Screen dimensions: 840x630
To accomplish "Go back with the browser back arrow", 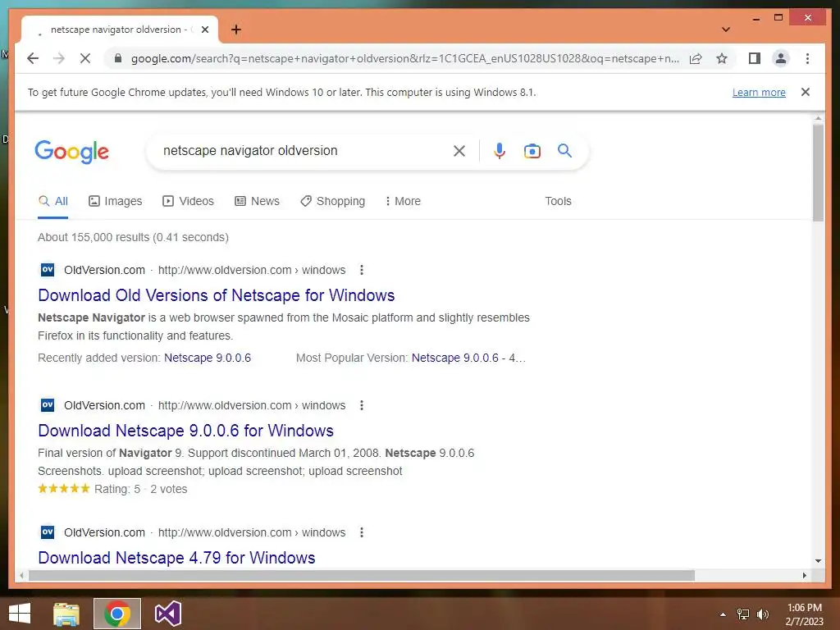I will point(33,58).
